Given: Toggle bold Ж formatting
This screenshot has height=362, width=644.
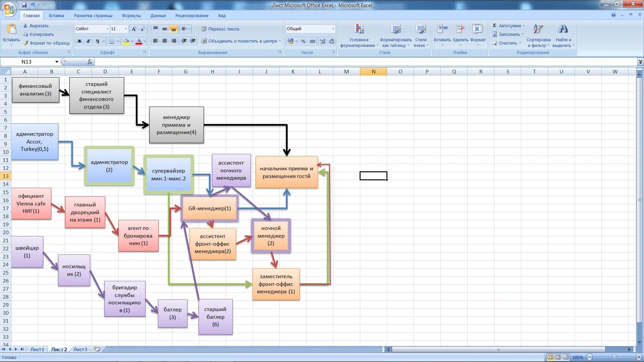Looking at the screenshot, I should [x=79, y=41].
